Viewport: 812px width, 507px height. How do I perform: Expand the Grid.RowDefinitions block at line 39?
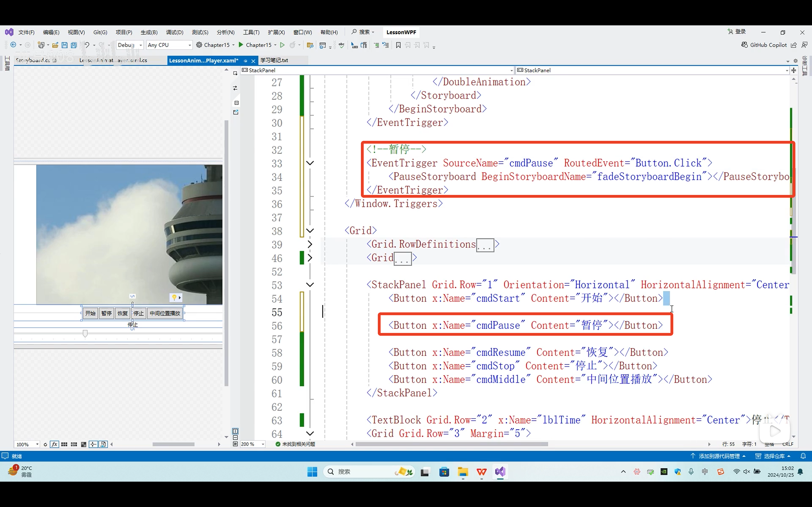pyautogui.click(x=310, y=244)
